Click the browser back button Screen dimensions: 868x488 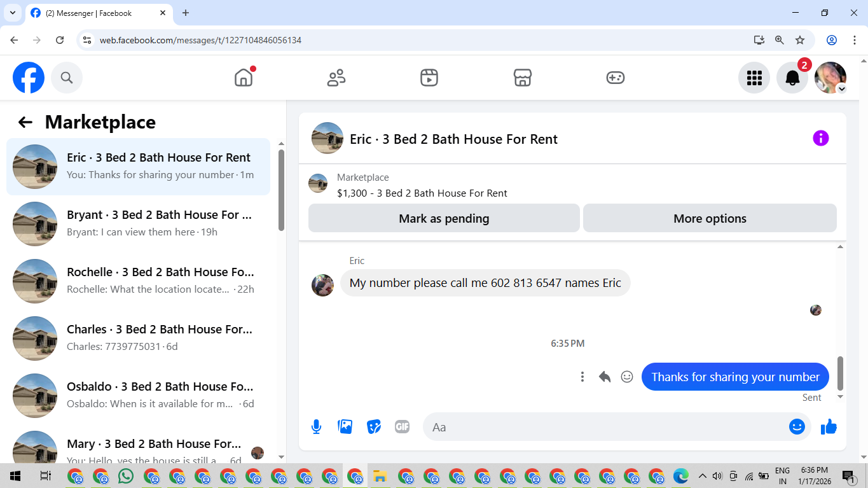tap(14, 40)
